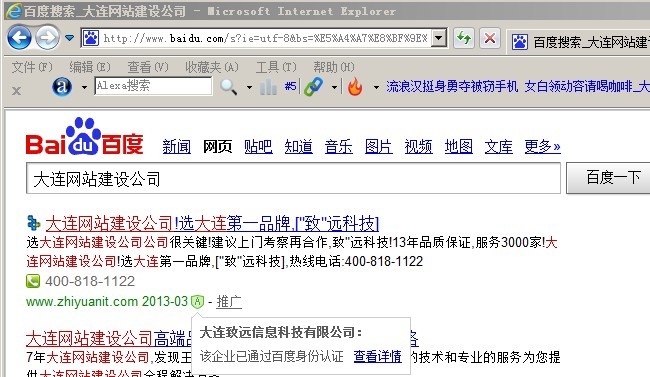This screenshot has height=377, width=650.
Task: Switch to Baidu 知道 category
Action: (298, 146)
